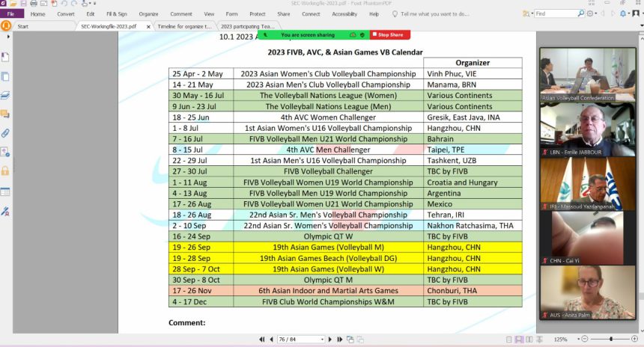Open the Protect ribbon tab

tap(258, 14)
